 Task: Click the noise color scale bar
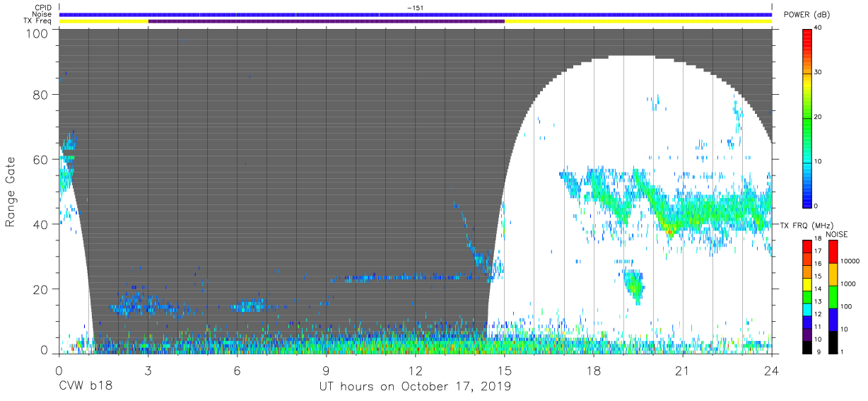(x=832, y=296)
